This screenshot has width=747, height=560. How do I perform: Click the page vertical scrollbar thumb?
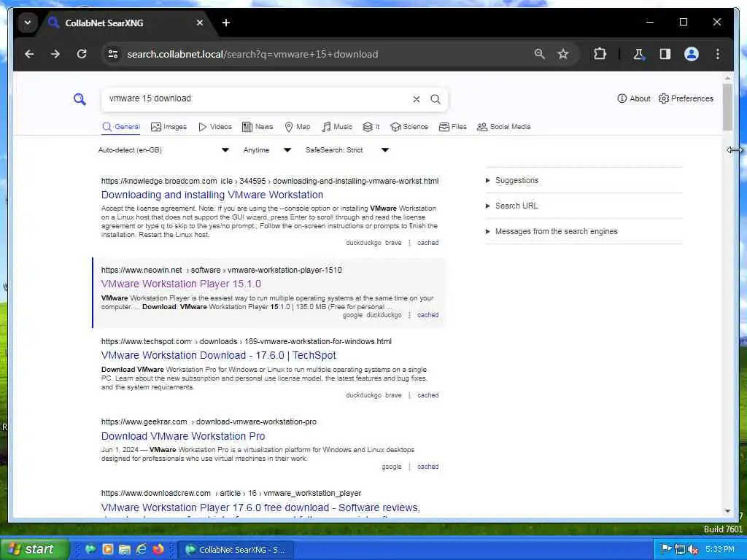point(727,107)
